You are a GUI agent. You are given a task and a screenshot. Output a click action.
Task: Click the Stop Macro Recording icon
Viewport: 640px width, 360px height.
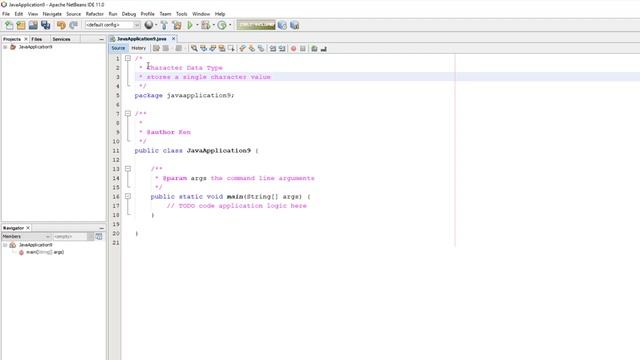point(302,49)
